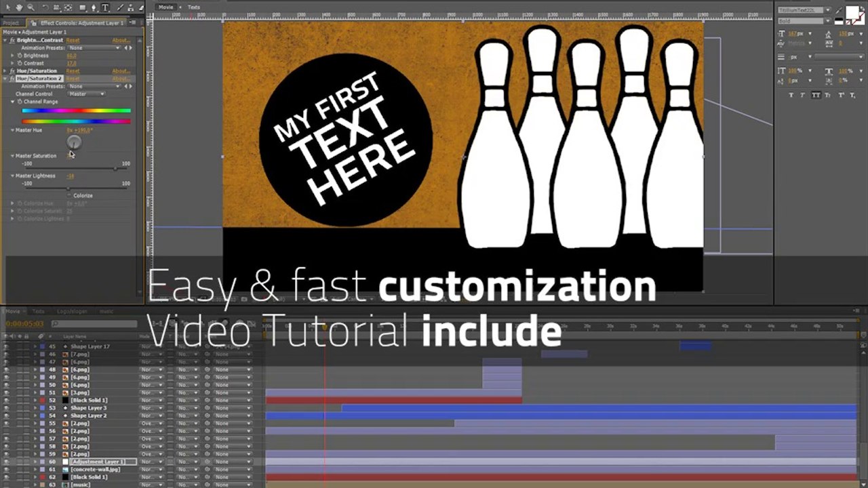This screenshot has width=868, height=488.
Task: Click the Master Hue dial
Action: point(74,142)
